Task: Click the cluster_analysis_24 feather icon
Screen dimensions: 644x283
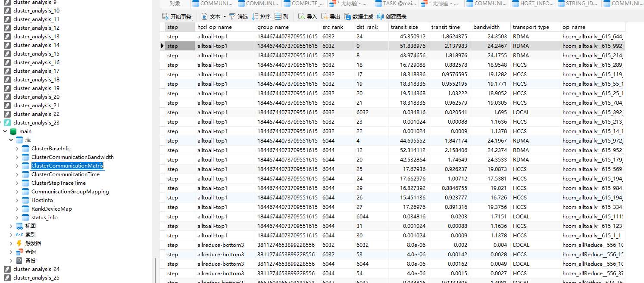Action: pyautogui.click(x=7, y=269)
